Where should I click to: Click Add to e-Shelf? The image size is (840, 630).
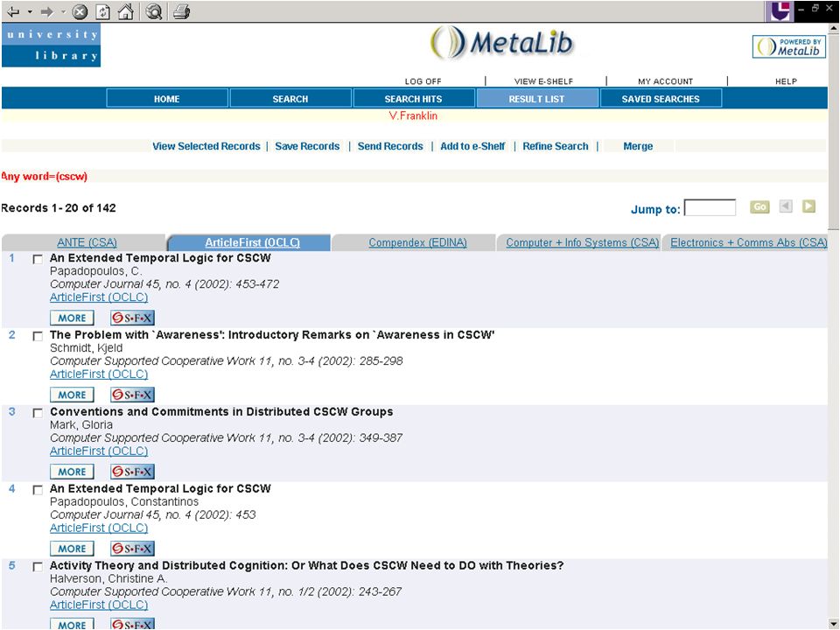(x=472, y=146)
